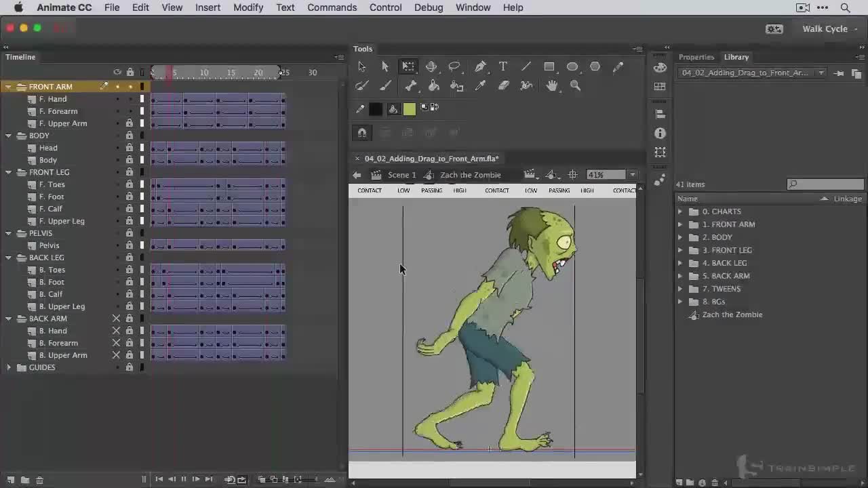Click the library search field
The image size is (868, 488).
coord(826,184)
